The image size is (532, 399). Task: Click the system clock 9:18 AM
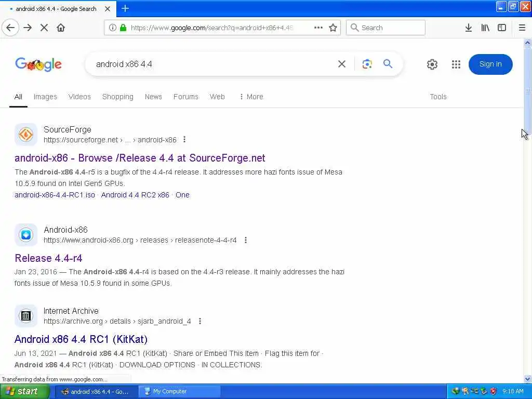pos(513,392)
